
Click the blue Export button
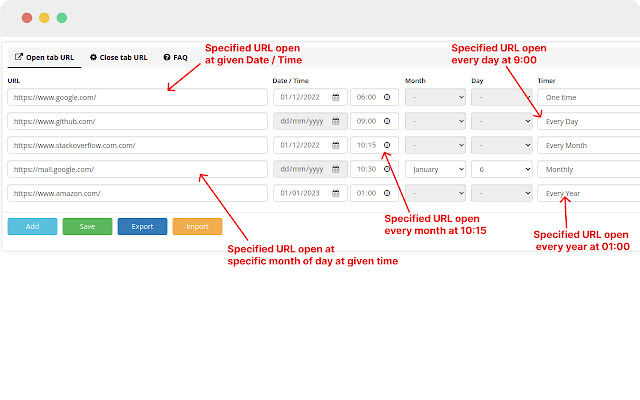[142, 227]
